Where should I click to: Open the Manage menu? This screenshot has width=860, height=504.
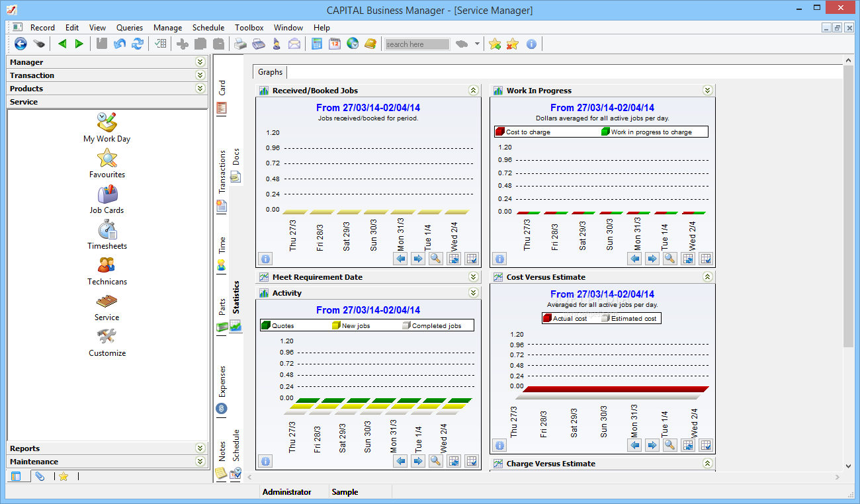click(167, 28)
